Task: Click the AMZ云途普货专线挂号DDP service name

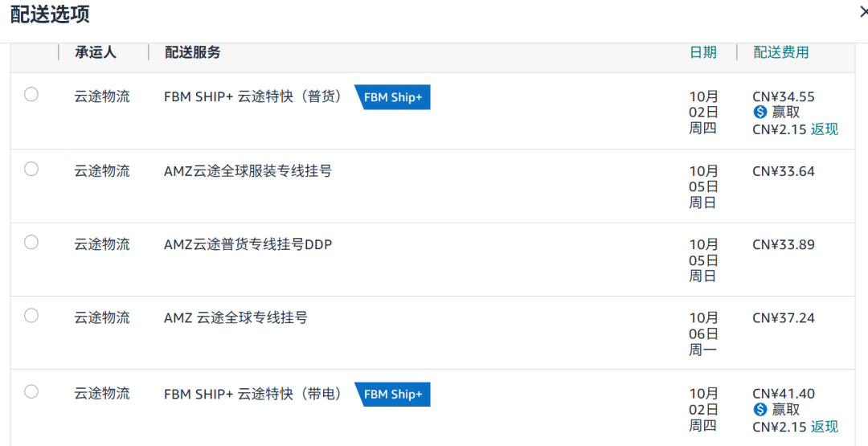Action: click(x=248, y=244)
